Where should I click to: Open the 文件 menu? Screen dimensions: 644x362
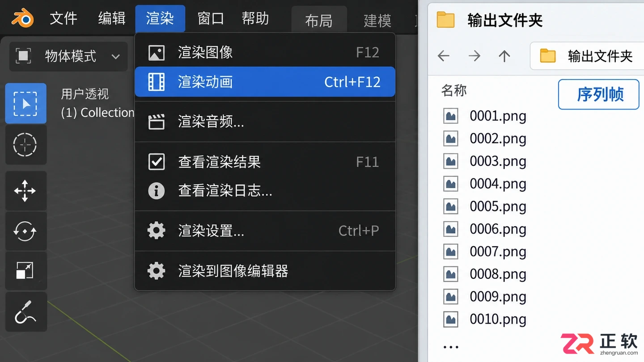pyautogui.click(x=64, y=18)
